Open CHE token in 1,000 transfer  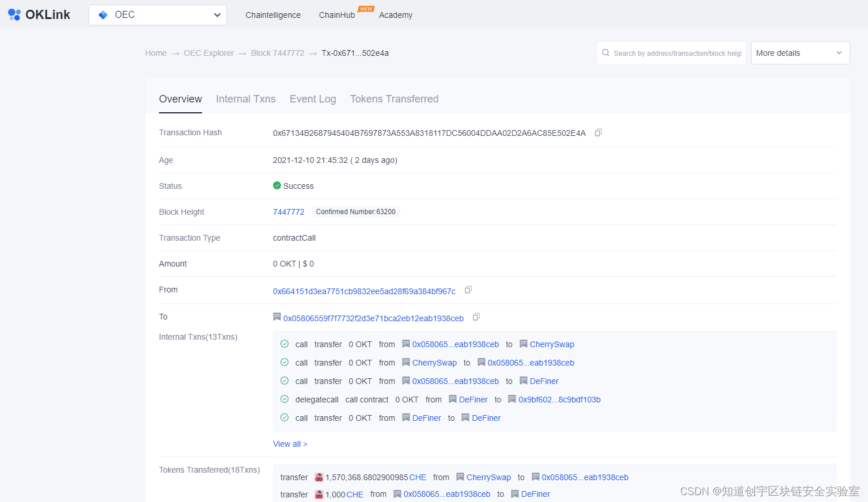pyautogui.click(x=355, y=495)
